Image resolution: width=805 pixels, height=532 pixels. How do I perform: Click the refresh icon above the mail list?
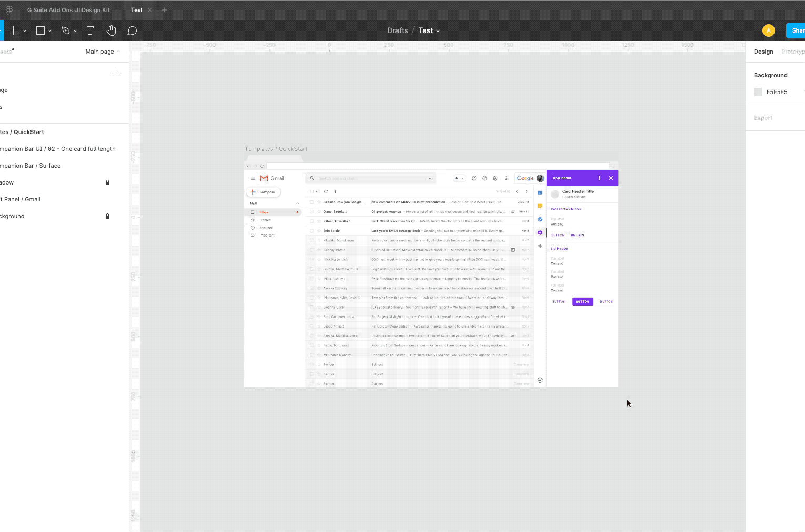[326, 192]
